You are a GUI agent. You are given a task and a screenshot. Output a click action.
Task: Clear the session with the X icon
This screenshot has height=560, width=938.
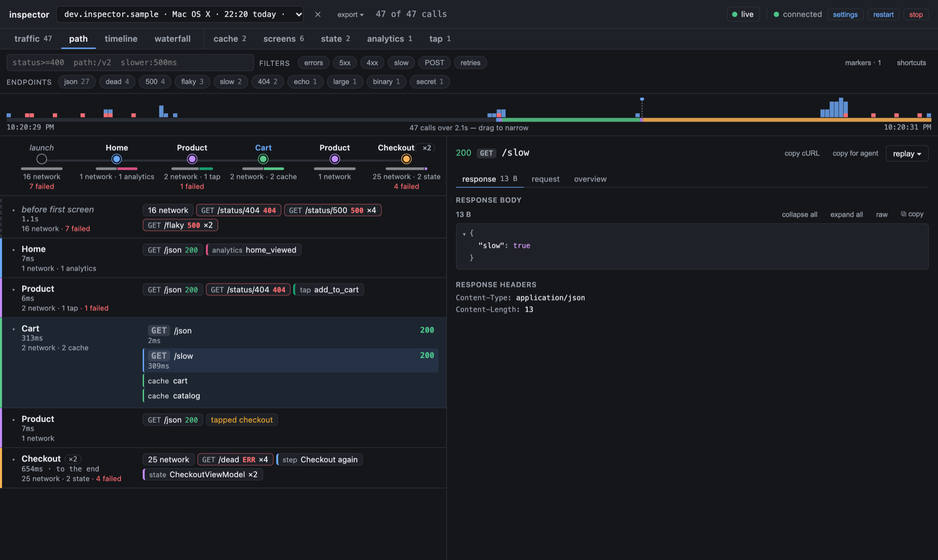tap(318, 15)
